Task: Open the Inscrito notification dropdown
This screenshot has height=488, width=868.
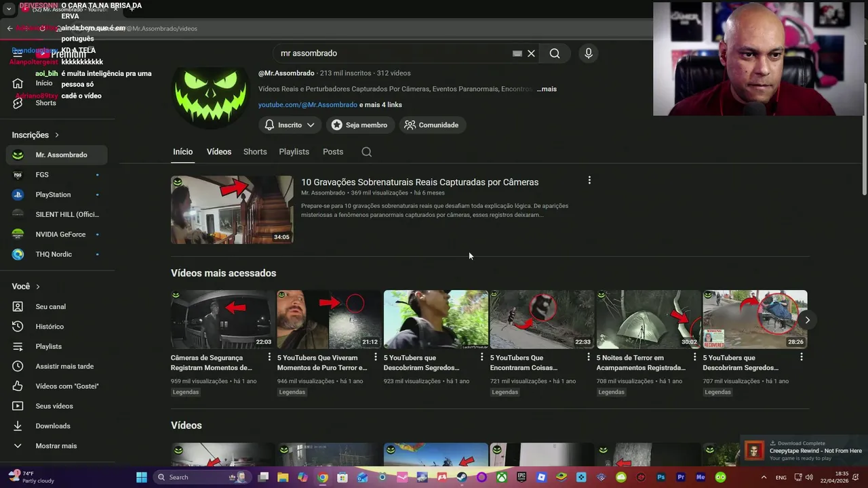Action: tap(290, 125)
